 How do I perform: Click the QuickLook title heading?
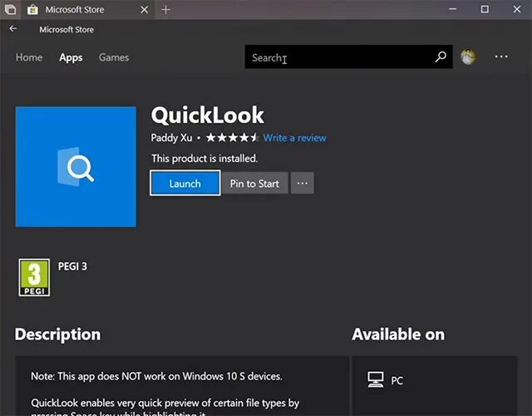(207, 115)
